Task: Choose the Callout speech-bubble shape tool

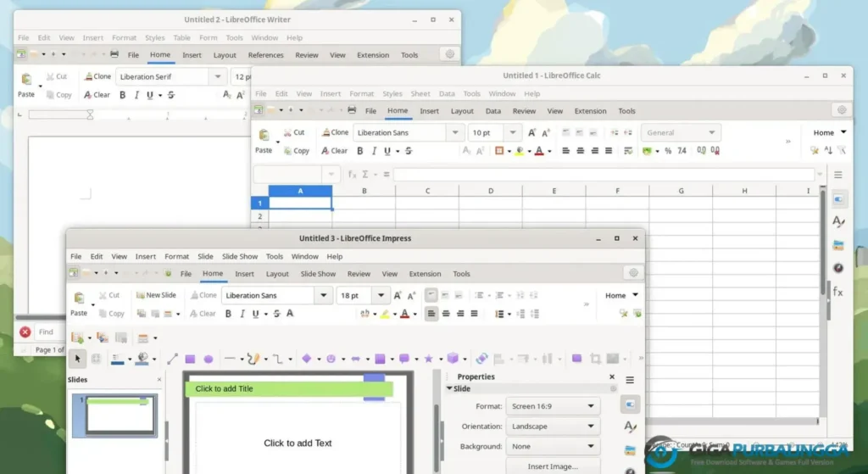Action: [x=404, y=359]
